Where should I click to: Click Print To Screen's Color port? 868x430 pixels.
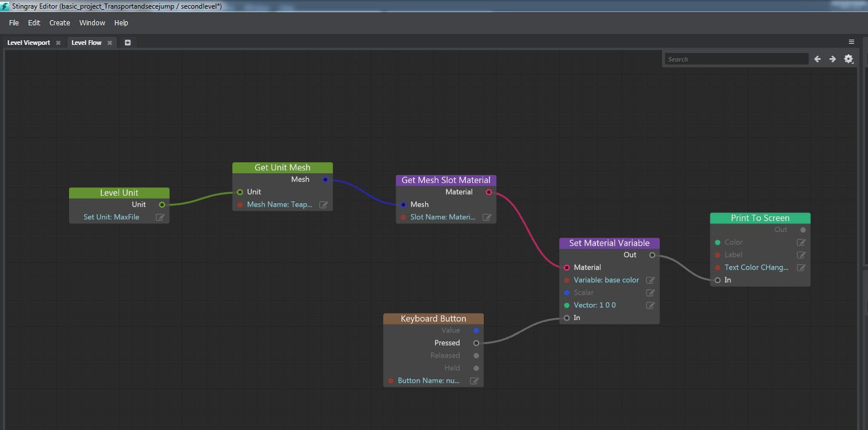[717, 242]
